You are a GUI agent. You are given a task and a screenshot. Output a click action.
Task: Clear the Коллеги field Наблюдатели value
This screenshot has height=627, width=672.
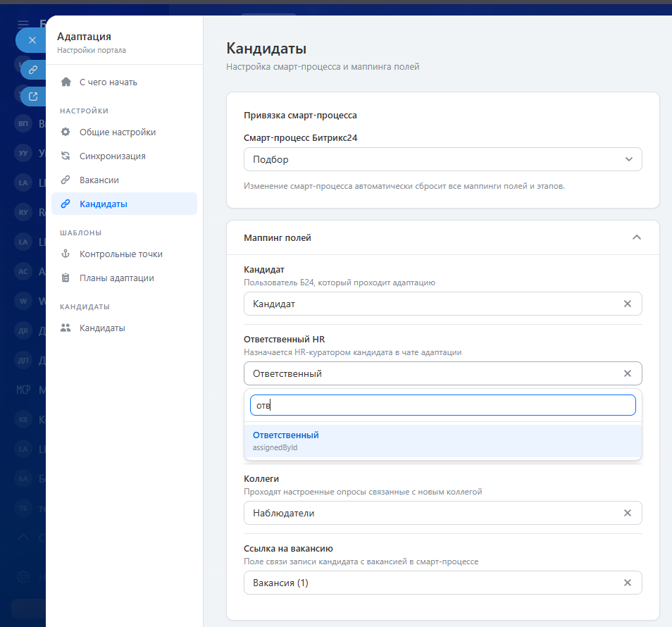tap(627, 513)
